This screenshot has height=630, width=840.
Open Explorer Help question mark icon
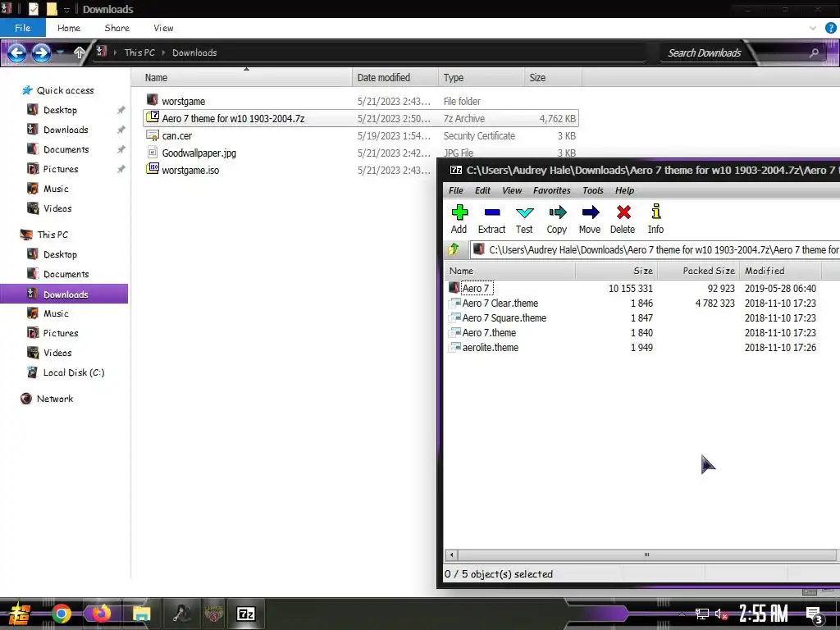pyautogui.click(x=831, y=28)
